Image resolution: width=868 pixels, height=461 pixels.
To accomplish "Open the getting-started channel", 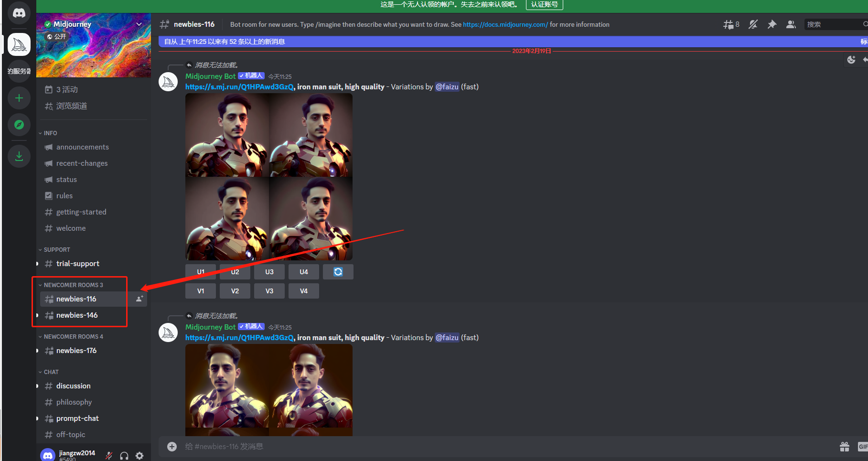I will 93,212.
